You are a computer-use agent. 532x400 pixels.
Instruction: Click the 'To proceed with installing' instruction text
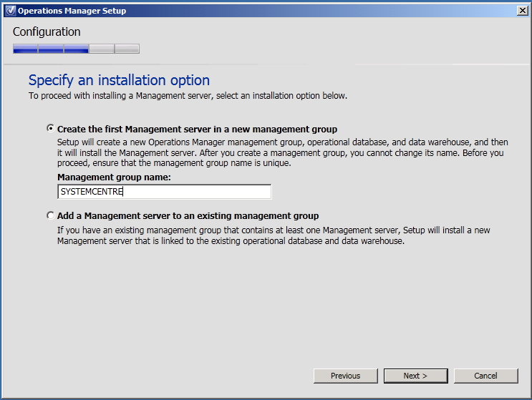click(x=188, y=96)
